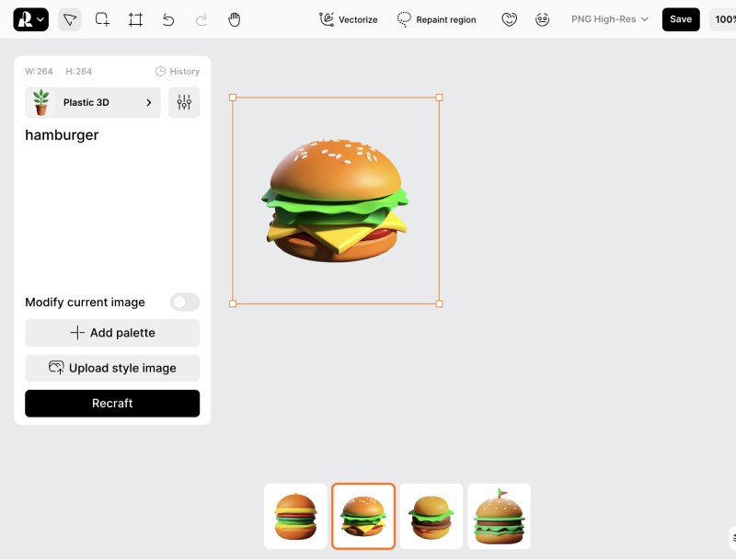This screenshot has width=736, height=560.
Task: Expand the Plastic 3D style selector
Action: (93, 103)
